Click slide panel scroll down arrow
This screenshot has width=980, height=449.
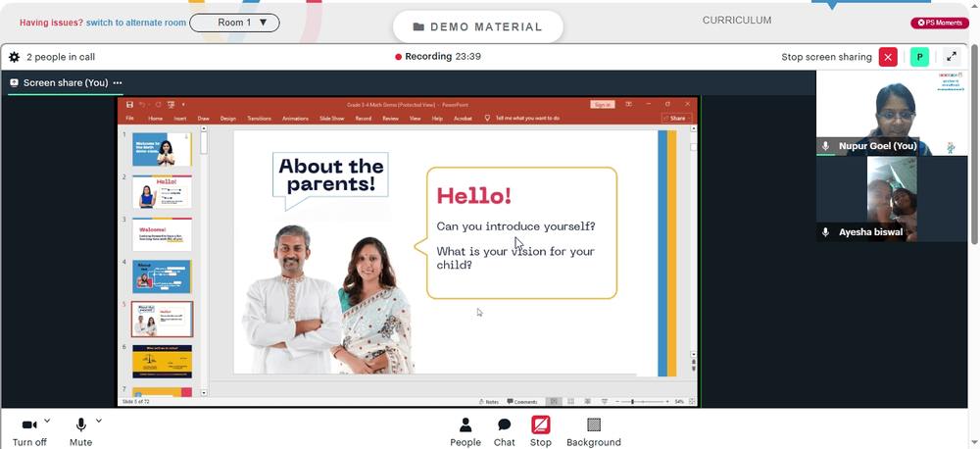tap(204, 393)
